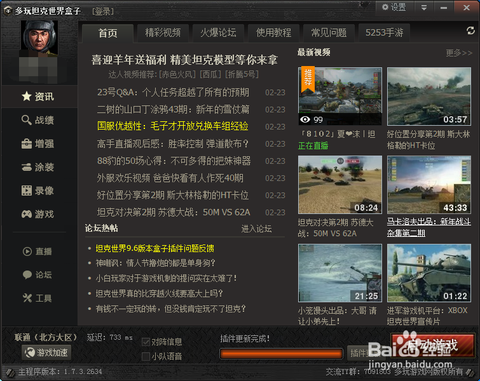This screenshot has width=480, height=381.
Task: Open forum post 有钱不一定玩的转
Action: click(x=171, y=309)
